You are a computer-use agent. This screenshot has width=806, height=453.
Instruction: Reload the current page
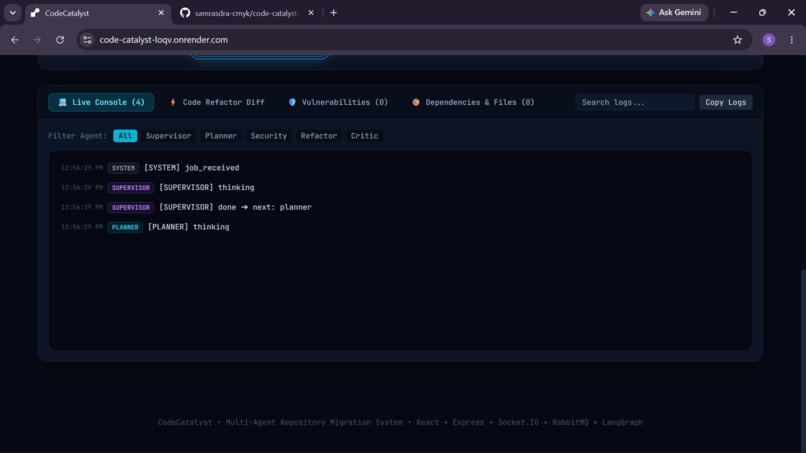(60, 40)
